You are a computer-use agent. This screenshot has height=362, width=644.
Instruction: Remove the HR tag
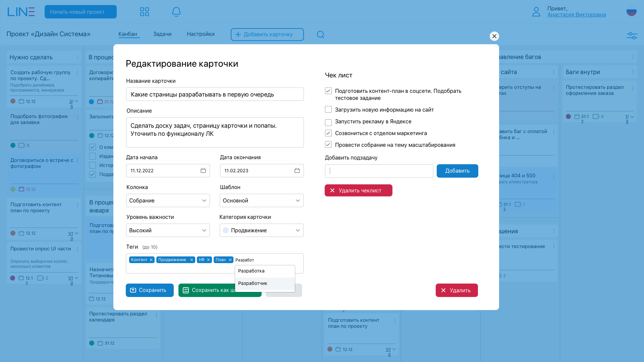coord(208,260)
